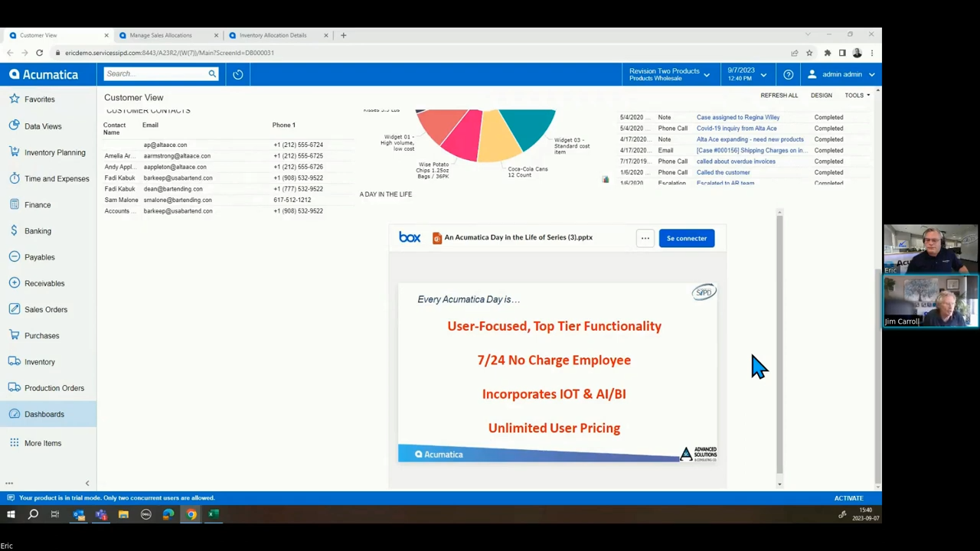This screenshot has height=551, width=980.
Task: Open the Banking workspace
Action: pos(38,231)
